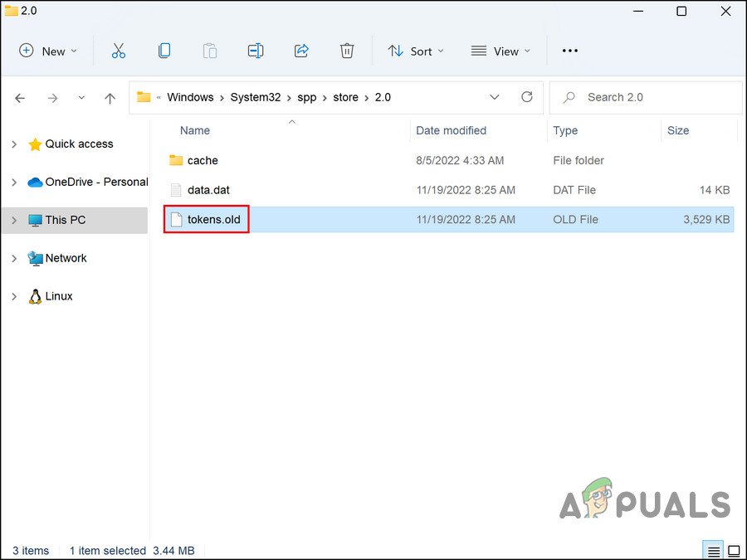Reverse Name column sort order

point(194,130)
